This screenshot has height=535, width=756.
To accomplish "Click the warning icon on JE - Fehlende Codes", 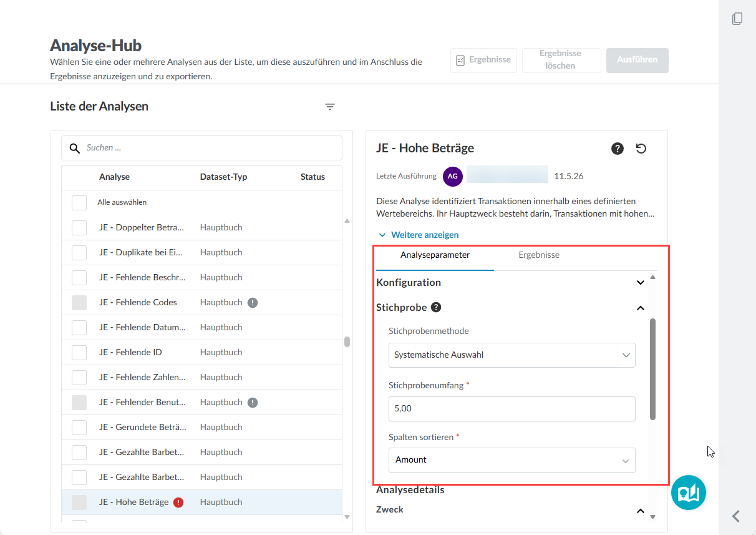I will pyautogui.click(x=252, y=303).
